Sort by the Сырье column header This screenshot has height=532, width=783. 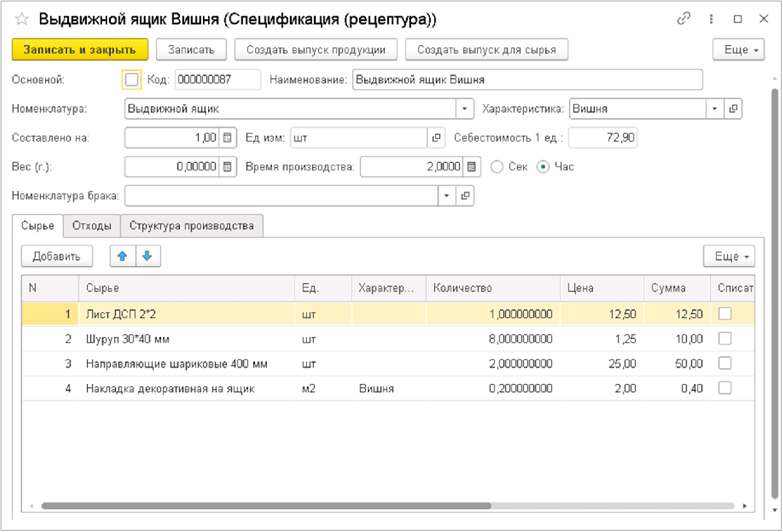(x=187, y=288)
